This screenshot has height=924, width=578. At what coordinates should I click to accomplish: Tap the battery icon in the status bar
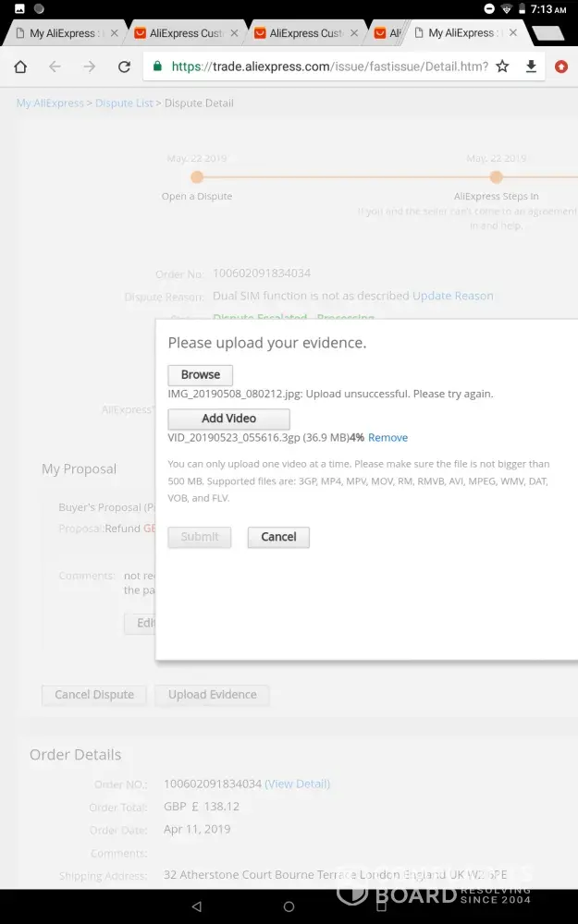(x=522, y=9)
